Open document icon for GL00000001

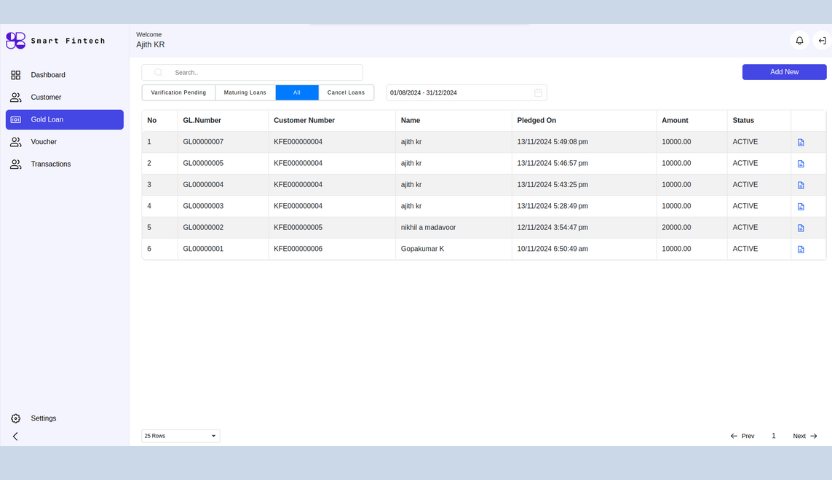801,249
